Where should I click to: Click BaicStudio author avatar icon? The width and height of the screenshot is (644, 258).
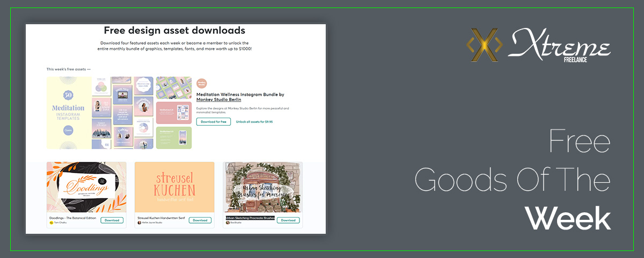(x=228, y=223)
